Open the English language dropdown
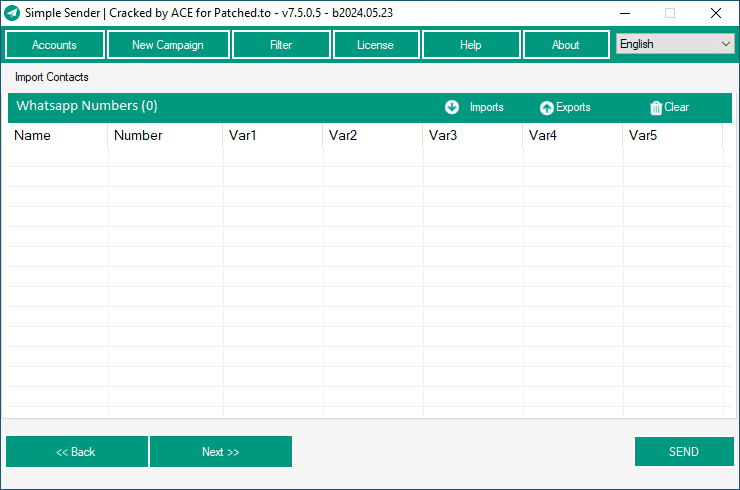This screenshot has width=740, height=490. point(675,44)
